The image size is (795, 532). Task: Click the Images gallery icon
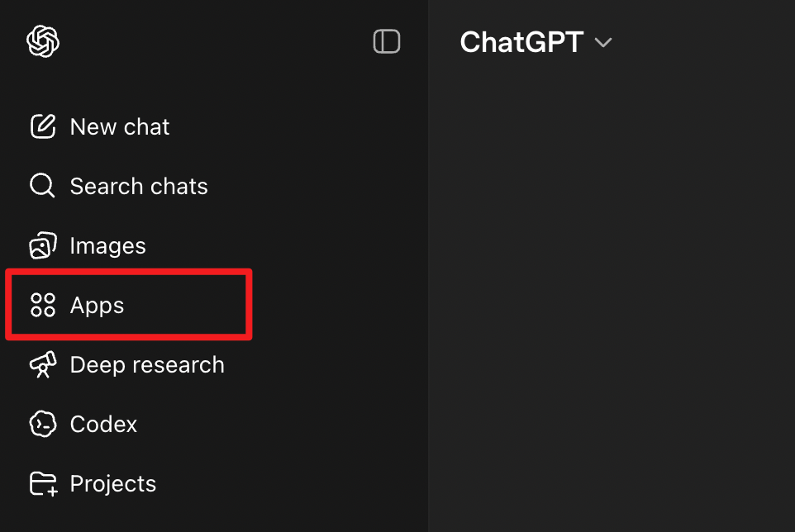(43, 245)
